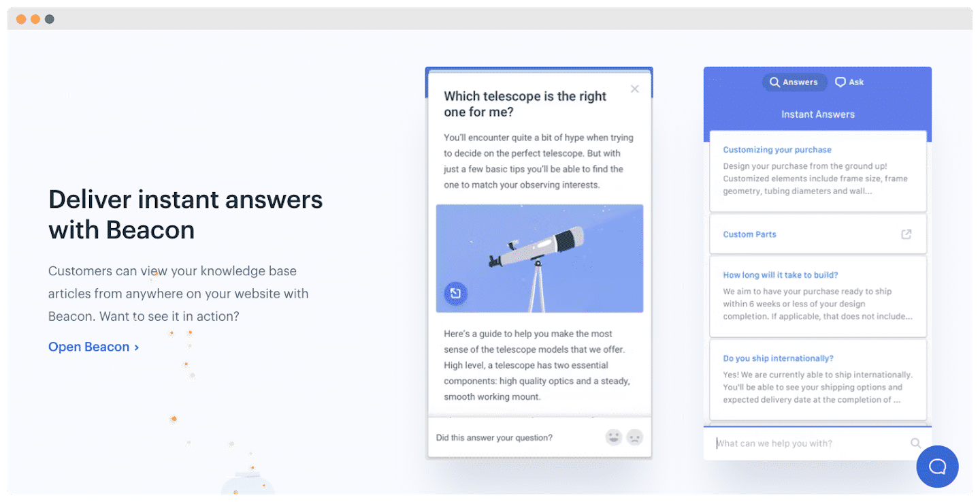Switch to the Ask tab
The image size is (980, 502).
849,82
